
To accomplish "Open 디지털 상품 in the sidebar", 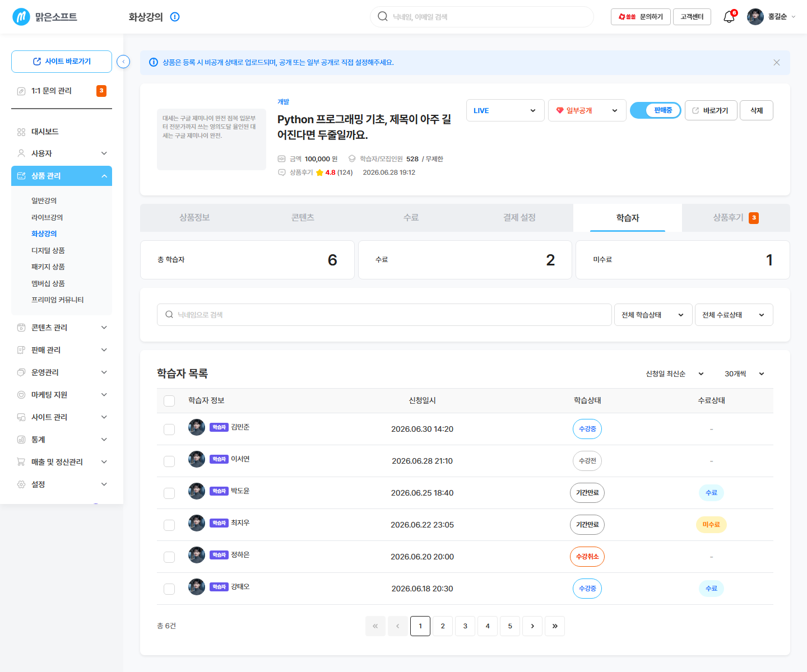I will 48,250.
